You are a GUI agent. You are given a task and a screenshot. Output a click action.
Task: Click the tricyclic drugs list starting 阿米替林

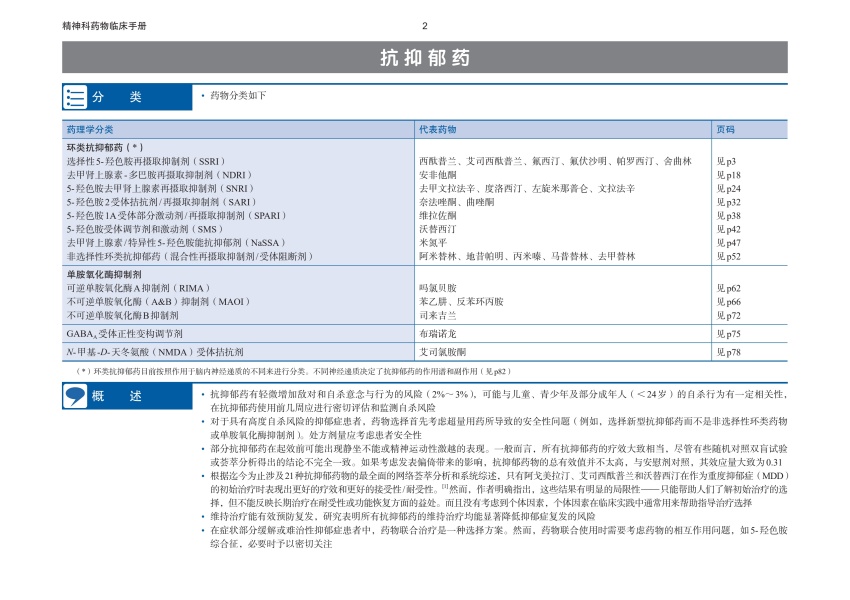527,256
